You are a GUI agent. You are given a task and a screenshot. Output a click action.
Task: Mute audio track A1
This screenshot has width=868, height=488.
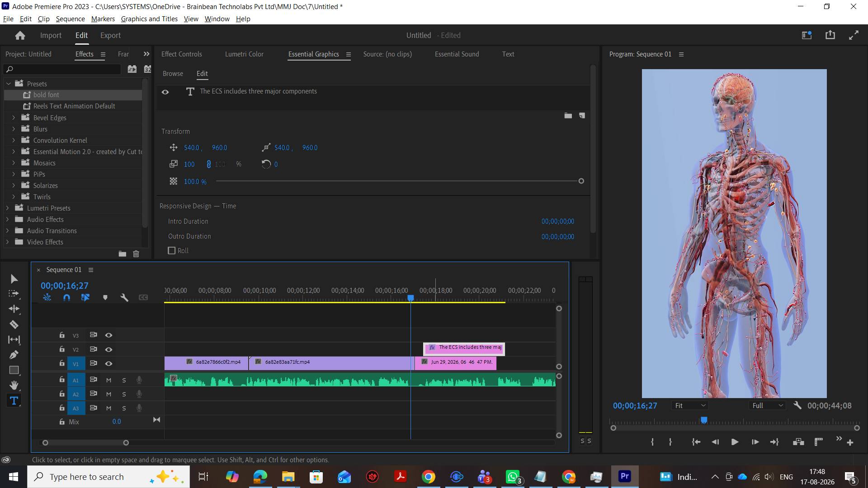pyautogui.click(x=108, y=380)
